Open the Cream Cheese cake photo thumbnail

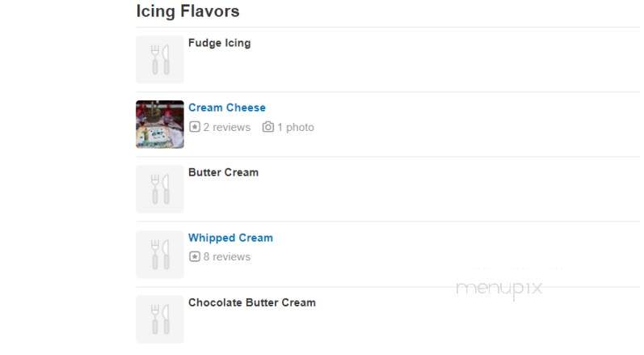(x=160, y=124)
